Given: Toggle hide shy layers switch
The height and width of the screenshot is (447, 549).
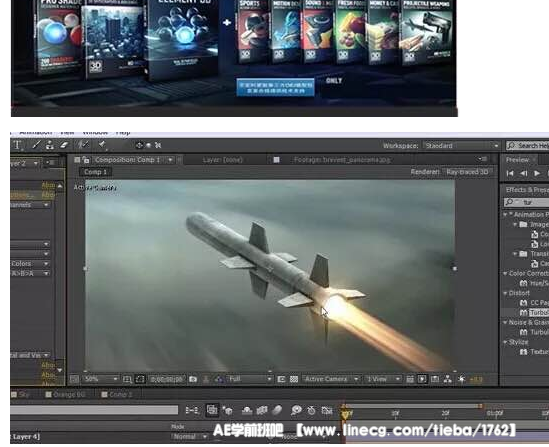Looking at the screenshot, I should click(x=247, y=410).
